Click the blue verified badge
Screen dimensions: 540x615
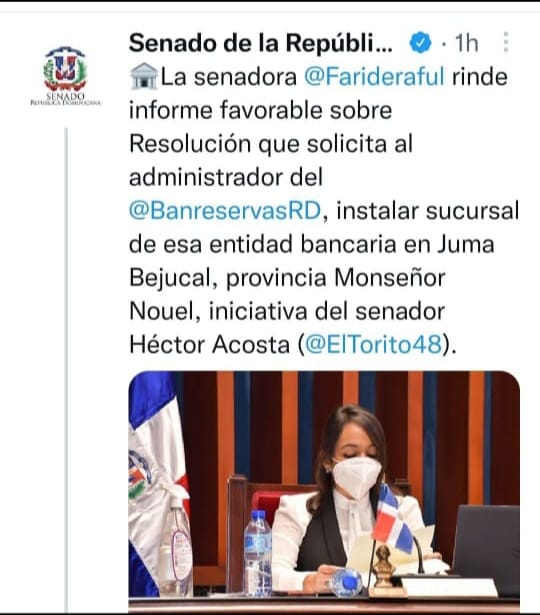[420, 42]
